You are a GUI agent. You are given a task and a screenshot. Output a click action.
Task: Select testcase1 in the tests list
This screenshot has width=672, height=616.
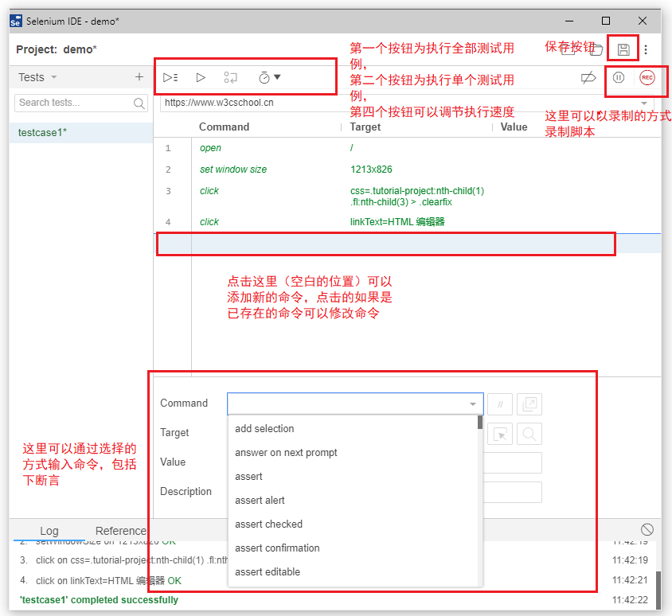coord(43,133)
